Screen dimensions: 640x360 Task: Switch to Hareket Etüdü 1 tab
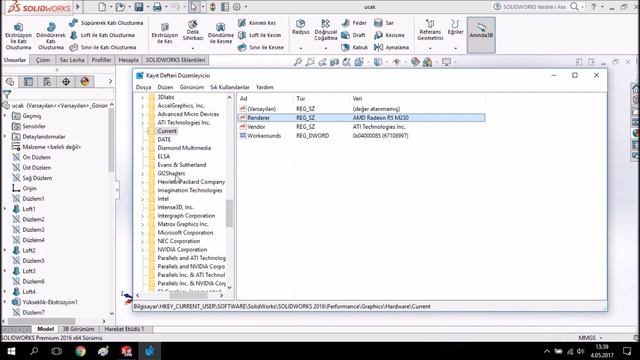tap(124, 329)
